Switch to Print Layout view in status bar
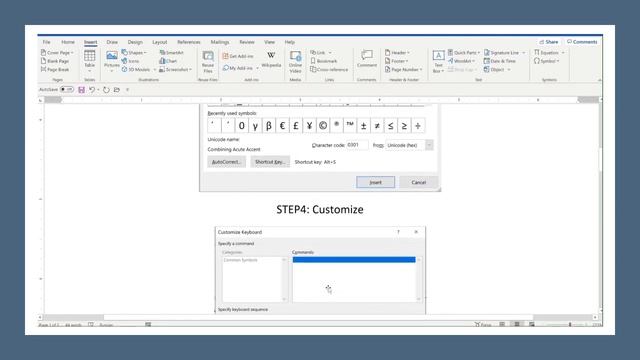 coord(517,324)
